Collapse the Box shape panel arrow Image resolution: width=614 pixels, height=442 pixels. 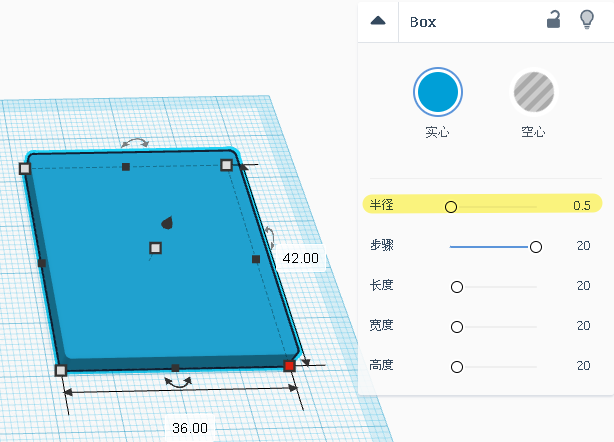[378, 21]
